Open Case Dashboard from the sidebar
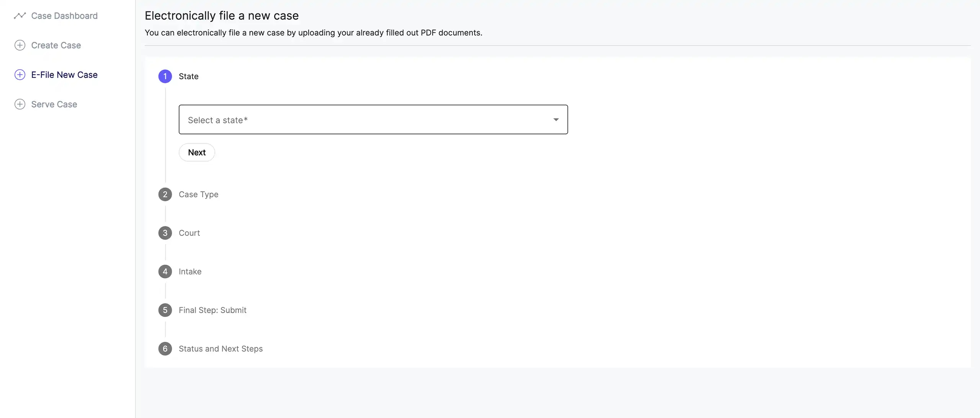The width and height of the screenshot is (980, 418). [64, 16]
